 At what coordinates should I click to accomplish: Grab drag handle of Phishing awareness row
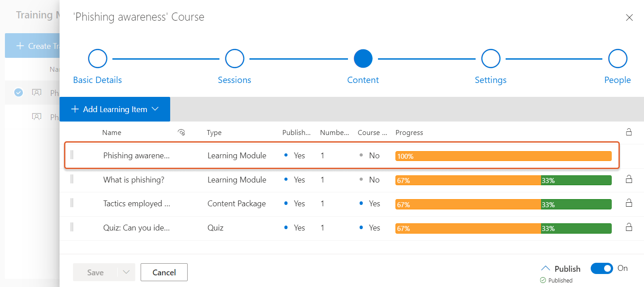(x=72, y=155)
